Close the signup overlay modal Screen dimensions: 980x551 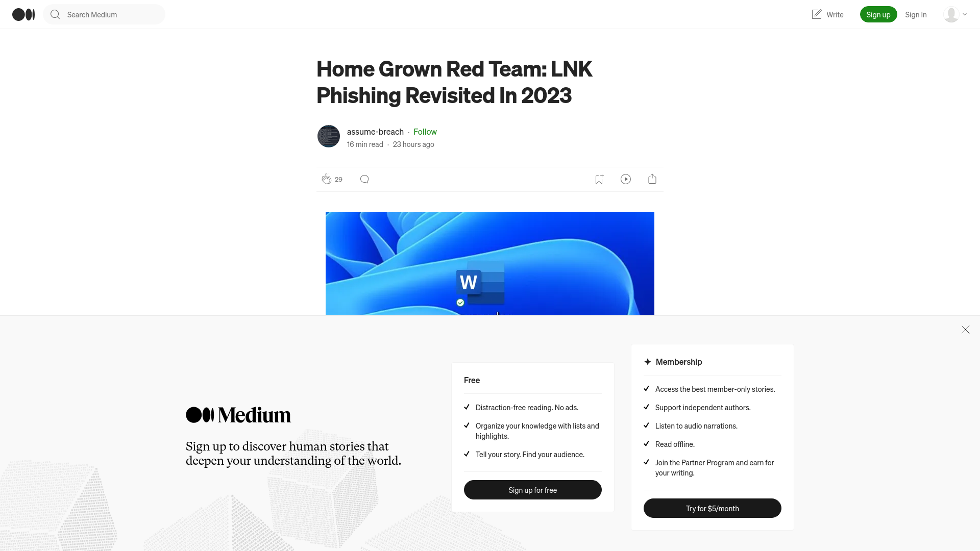(965, 330)
